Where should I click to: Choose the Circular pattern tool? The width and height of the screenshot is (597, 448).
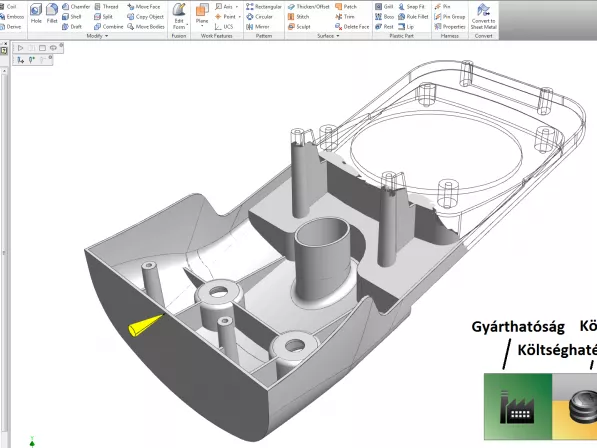click(x=259, y=17)
